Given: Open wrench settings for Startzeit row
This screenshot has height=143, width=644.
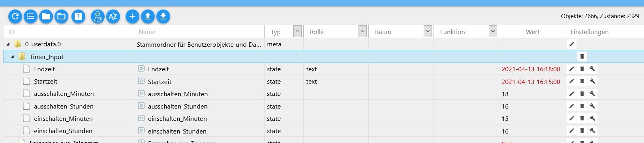Looking at the screenshot, I should click(x=592, y=82).
